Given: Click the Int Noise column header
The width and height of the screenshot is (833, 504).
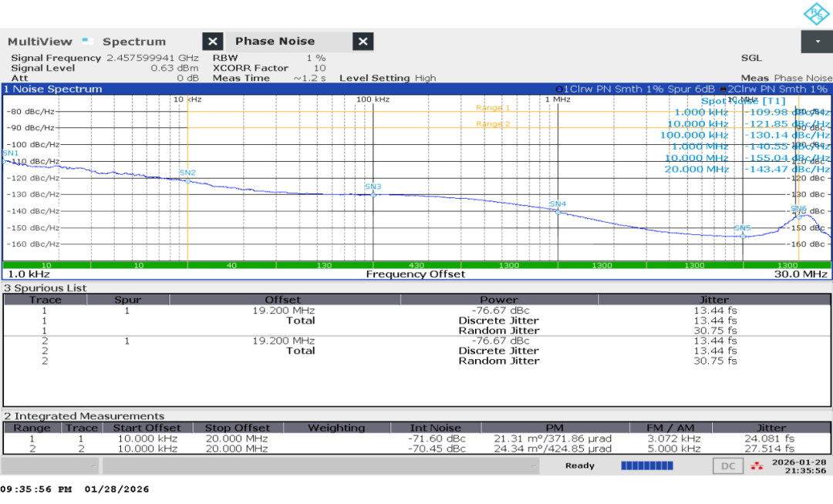Looking at the screenshot, I should [435, 428].
